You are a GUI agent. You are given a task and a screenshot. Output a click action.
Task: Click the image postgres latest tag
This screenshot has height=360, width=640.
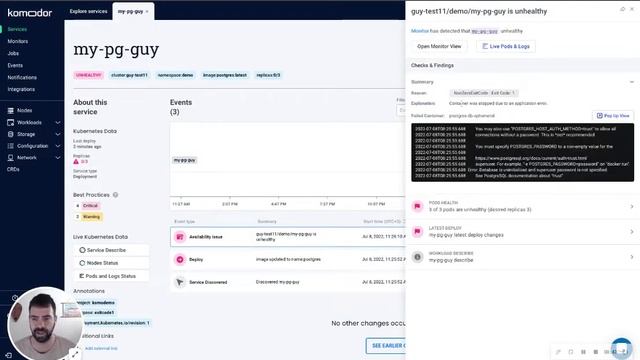(225, 75)
